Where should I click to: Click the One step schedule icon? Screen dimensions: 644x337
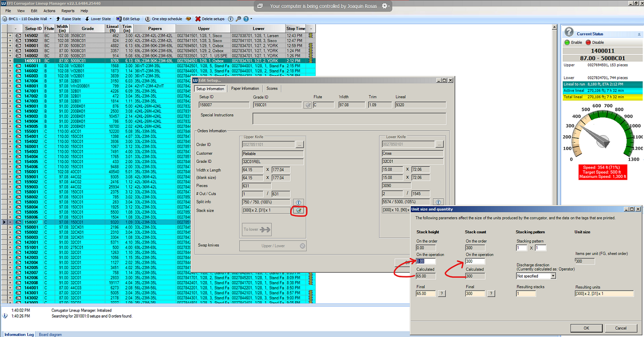coord(148,19)
